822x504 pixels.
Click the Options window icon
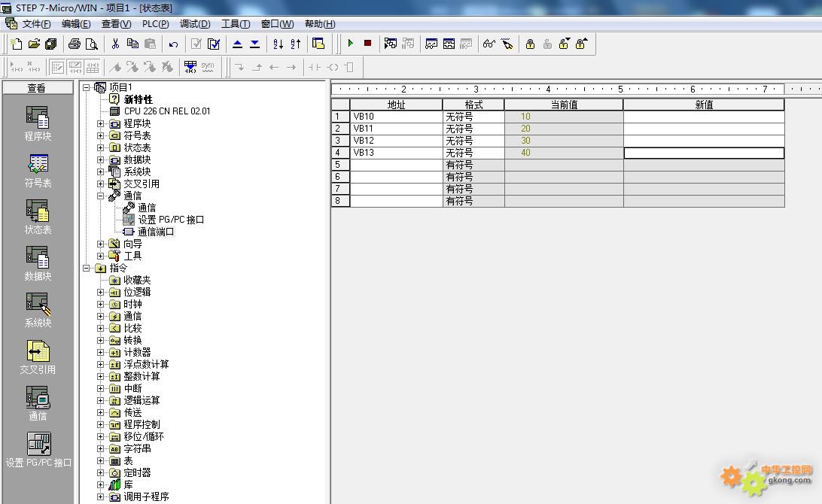click(318, 44)
